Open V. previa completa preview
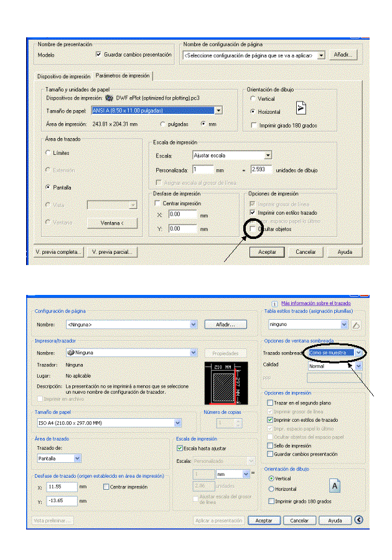392x560 pixels. tap(58, 252)
